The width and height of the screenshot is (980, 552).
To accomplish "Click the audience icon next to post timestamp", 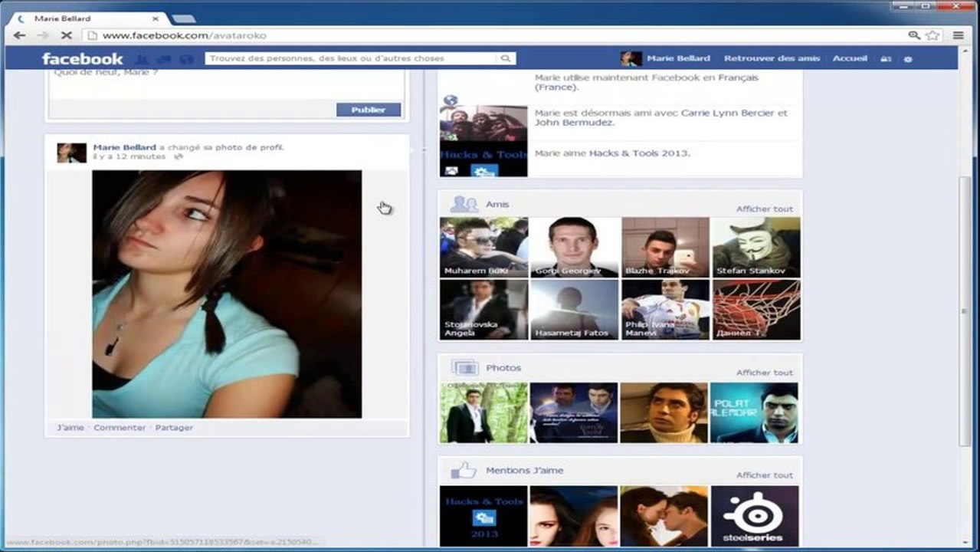I will [x=179, y=156].
